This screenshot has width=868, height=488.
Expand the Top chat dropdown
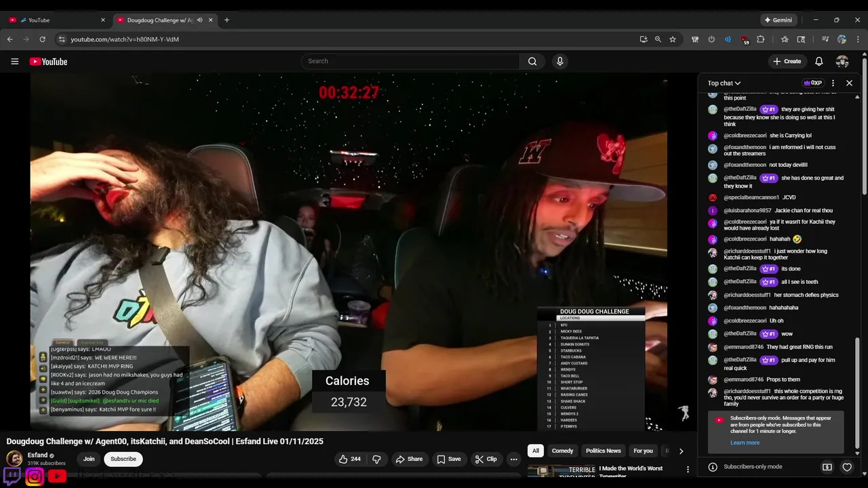coord(724,83)
